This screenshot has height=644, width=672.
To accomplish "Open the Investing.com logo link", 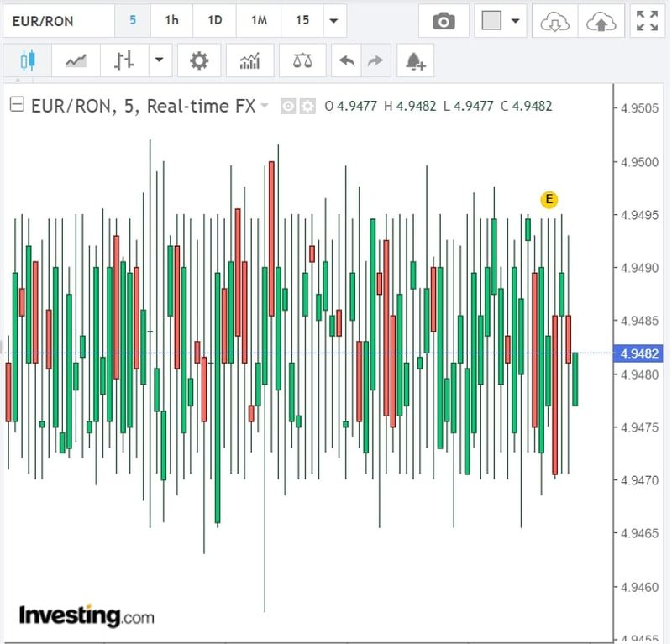I will [87, 615].
